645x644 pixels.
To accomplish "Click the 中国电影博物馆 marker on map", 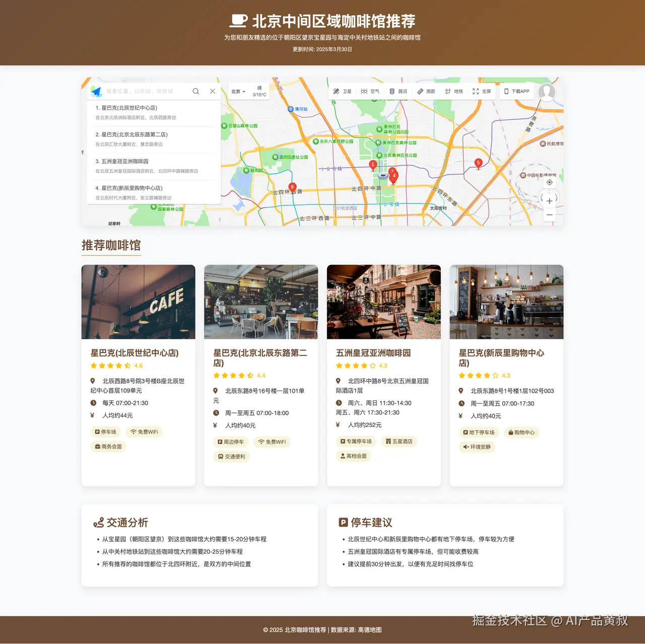I will 523,175.
